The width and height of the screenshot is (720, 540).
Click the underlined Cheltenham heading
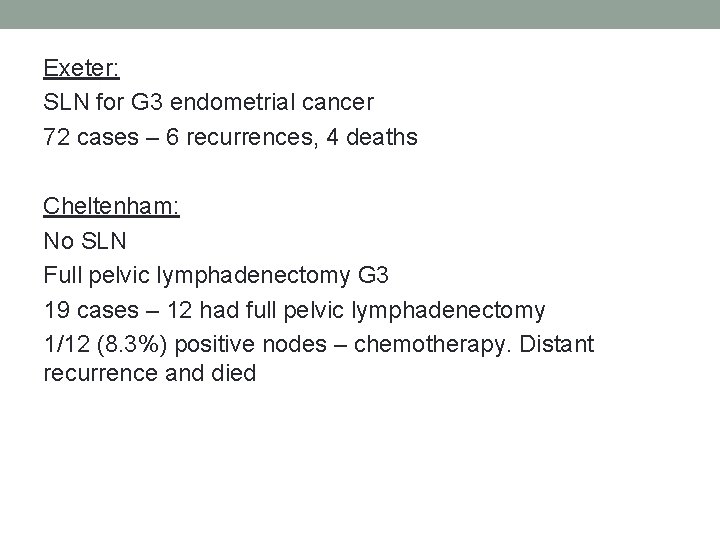[x=111, y=206]
